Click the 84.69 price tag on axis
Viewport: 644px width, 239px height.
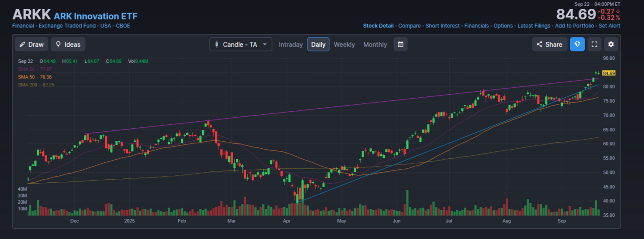(609, 73)
